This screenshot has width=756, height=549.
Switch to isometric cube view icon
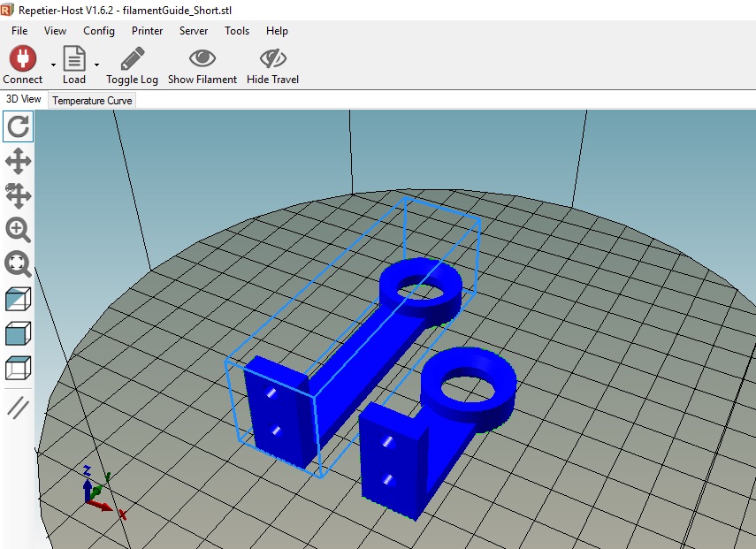19,299
